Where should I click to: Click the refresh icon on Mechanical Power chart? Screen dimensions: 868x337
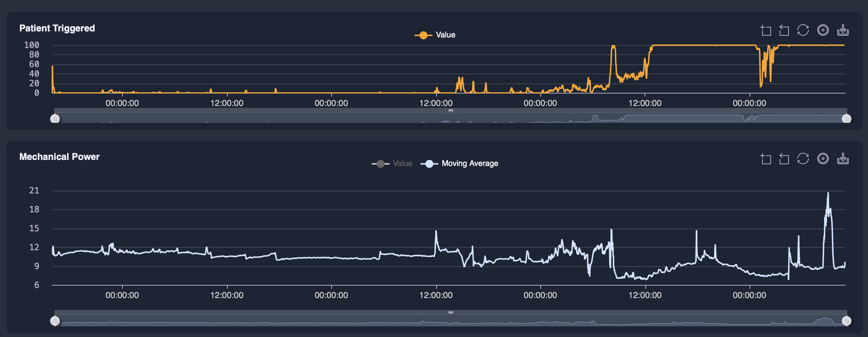click(x=803, y=159)
